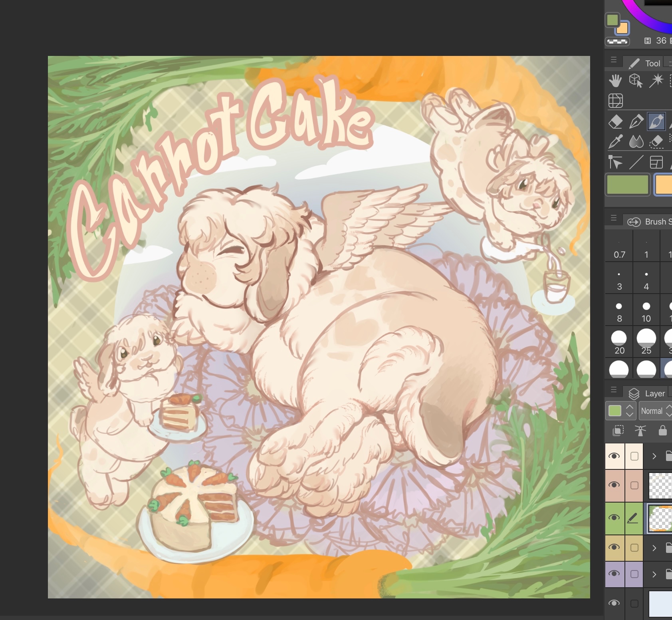Check the box on the pink layer
The height and width of the screenshot is (620, 672).
(x=634, y=485)
